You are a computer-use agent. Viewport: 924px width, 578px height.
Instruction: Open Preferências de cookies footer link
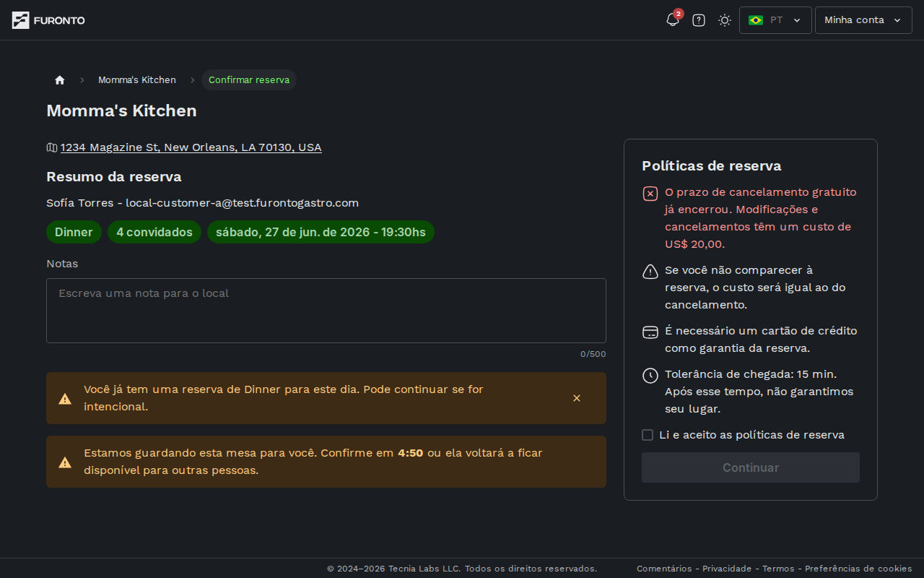[858, 569]
